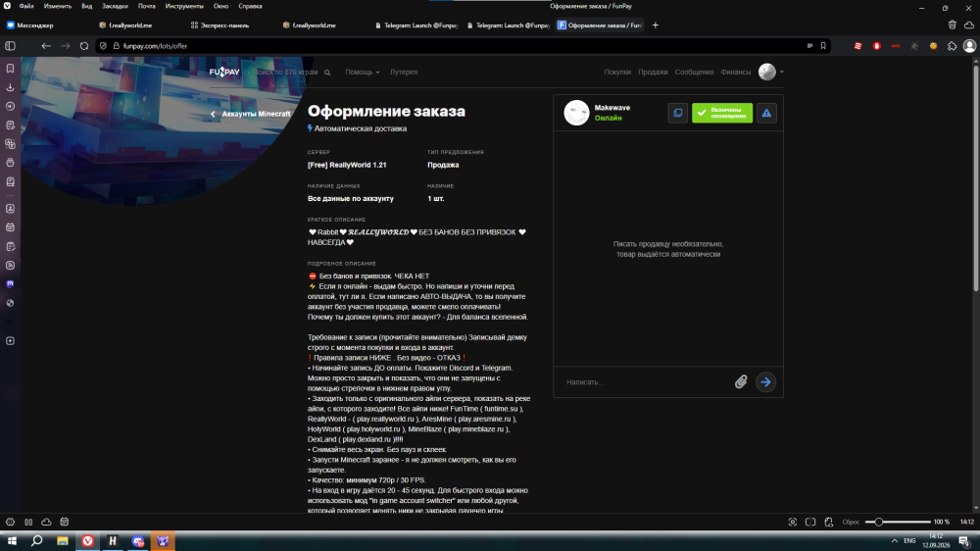Image resolution: width=980 pixels, height=551 pixels.
Task: Go to FunPay home logo
Action: point(224,73)
